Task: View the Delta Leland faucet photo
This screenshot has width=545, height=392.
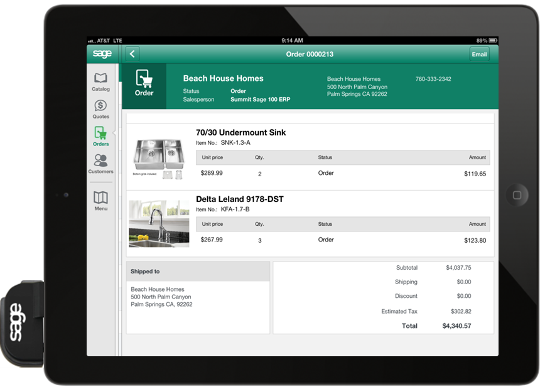Action: (159, 224)
